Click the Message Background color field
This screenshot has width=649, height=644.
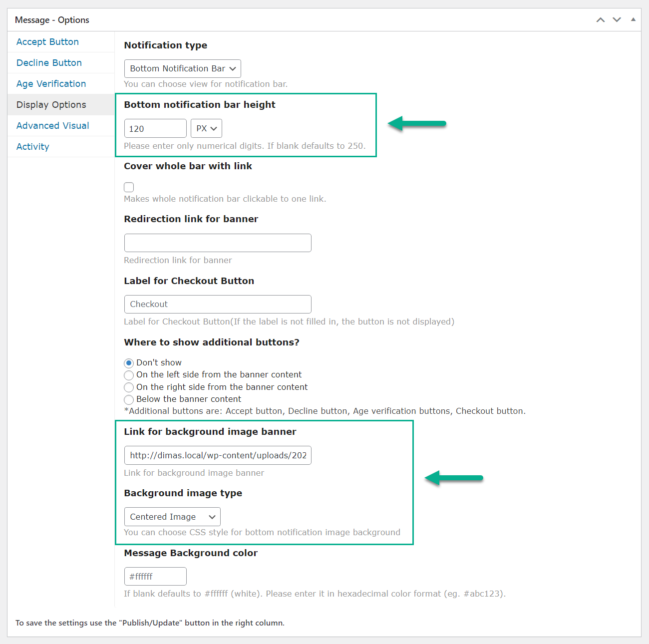pyautogui.click(x=155, y=576)
